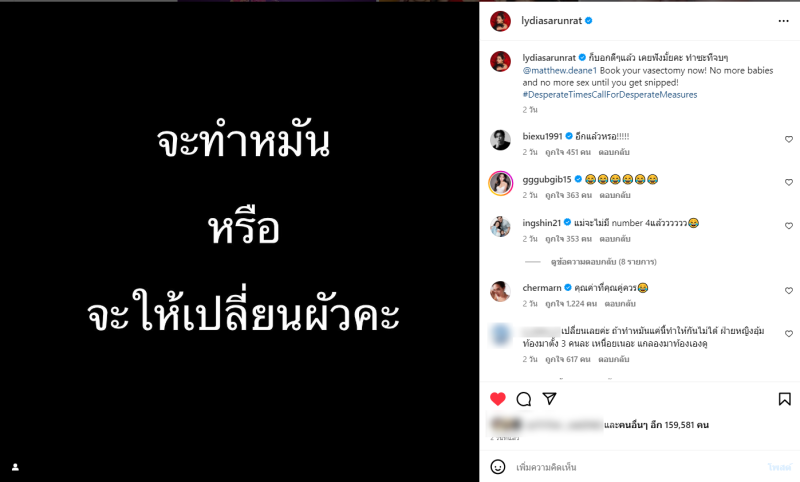Like chermarn's comment heart

(789, 290)
